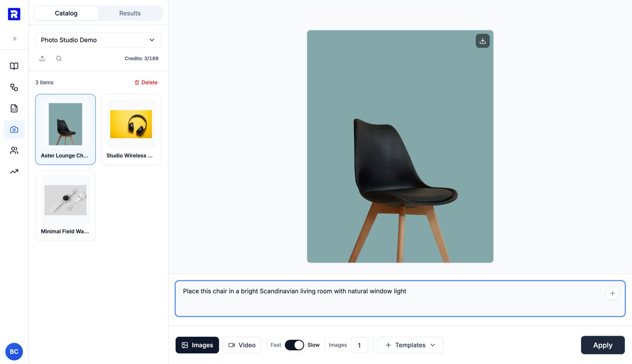Click the Credits: 3/189 text
Viewport: 632px width, 364px height.
point(141,58)
